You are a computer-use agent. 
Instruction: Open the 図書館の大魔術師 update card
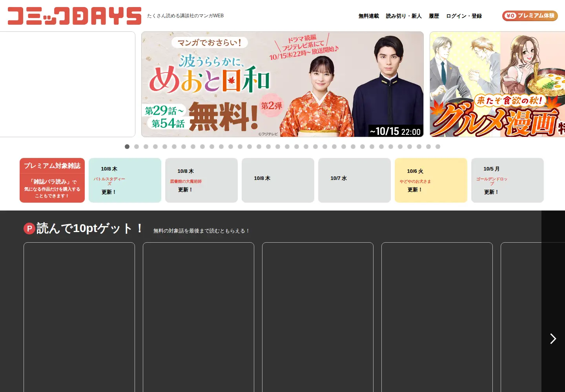coord(201,180)
